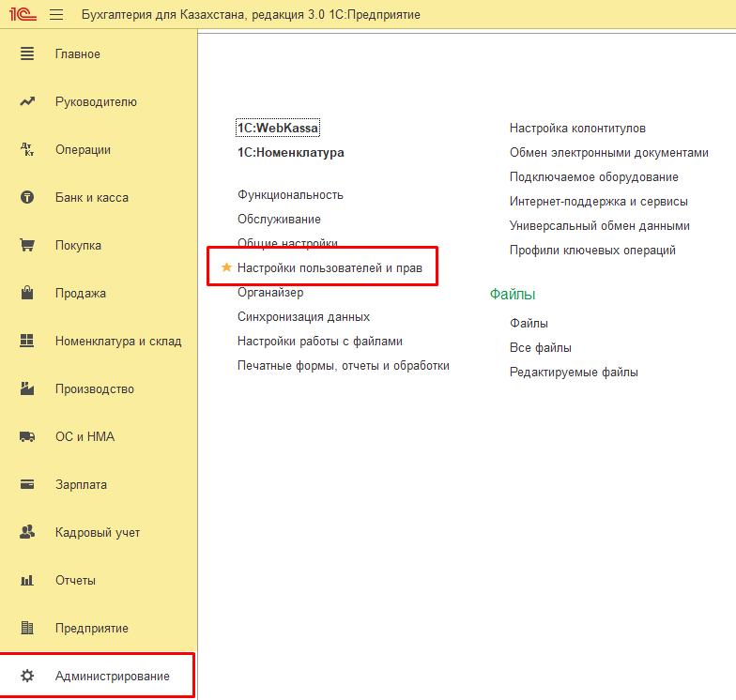This screenshot has height=700, width=736.
Task: Open the 1C:WebKassa link
Action: pyautogui.click(x=271, y=129)
